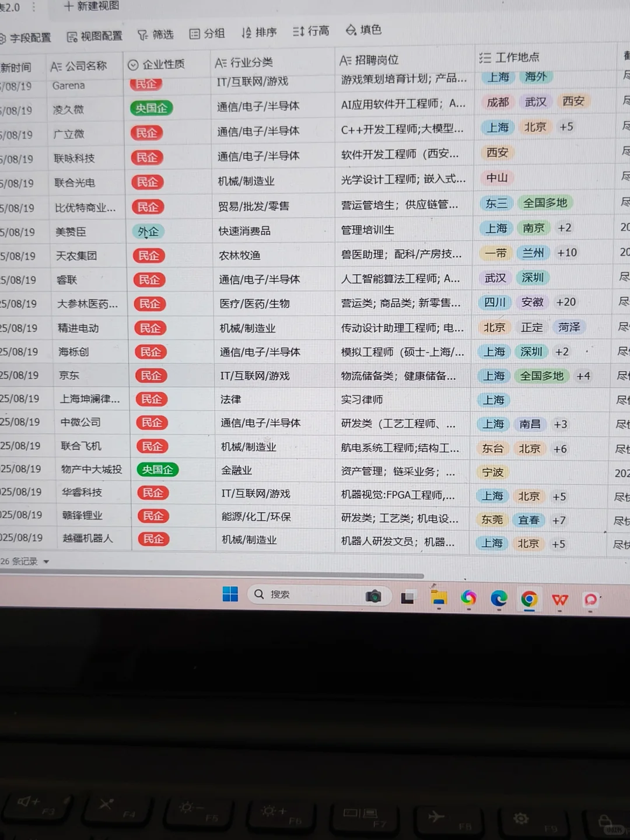Screen dimensions: 630x840
Task: Open the colorful swirl app in taskbar
Action: [x=468, y=598]
